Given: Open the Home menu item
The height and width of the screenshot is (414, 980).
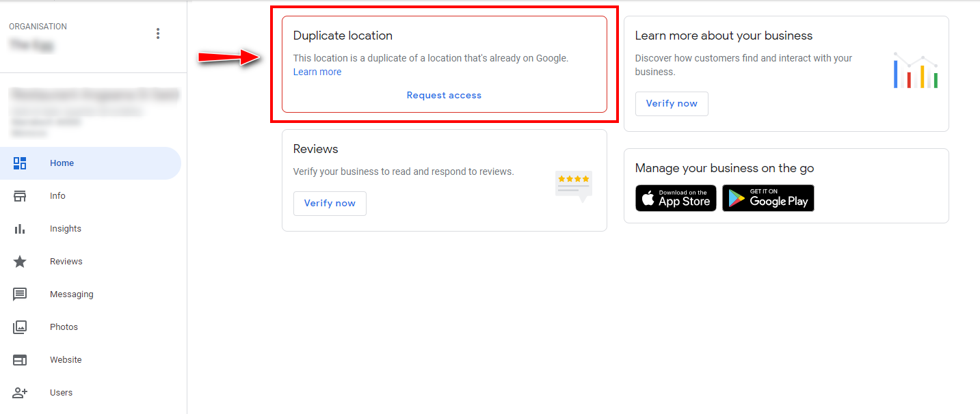Looking at the screenshot, I should [x=90, y=163].
